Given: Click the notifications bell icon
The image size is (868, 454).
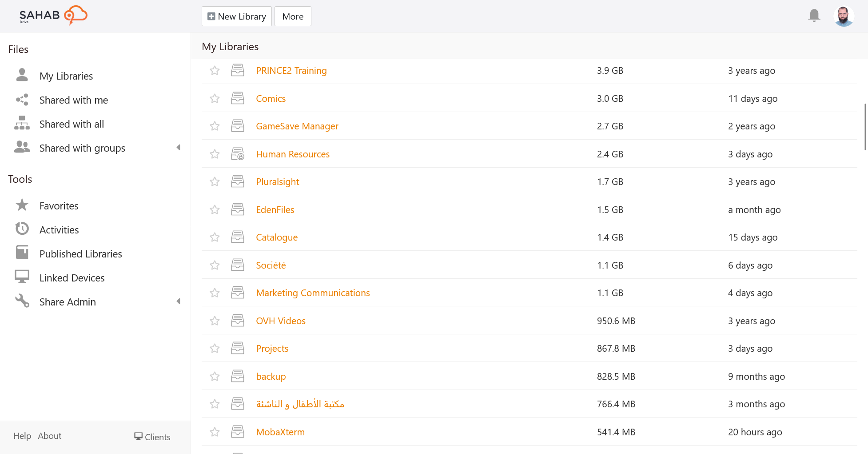Looking at the screenshot, I should 814,16.
